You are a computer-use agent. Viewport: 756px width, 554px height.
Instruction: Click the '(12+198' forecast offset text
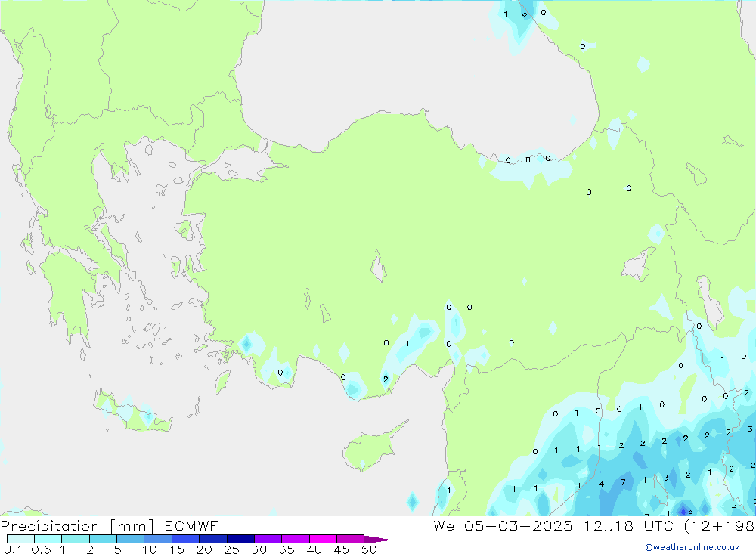720,526
